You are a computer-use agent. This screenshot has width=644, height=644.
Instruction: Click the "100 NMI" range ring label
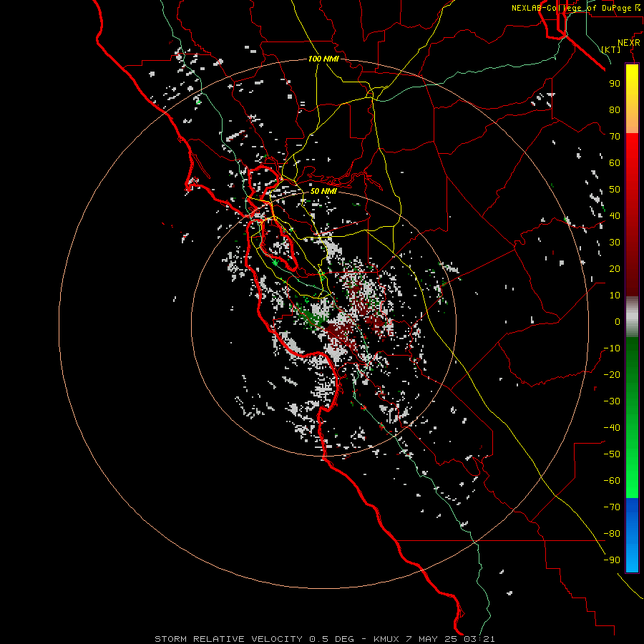pos(323,59)
